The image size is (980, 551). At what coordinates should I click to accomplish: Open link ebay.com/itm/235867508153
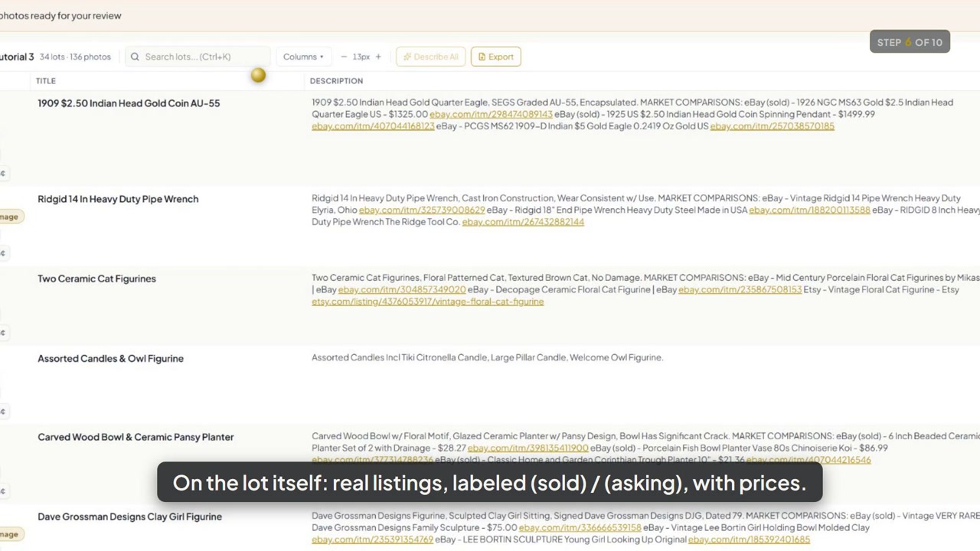point(740,290)
